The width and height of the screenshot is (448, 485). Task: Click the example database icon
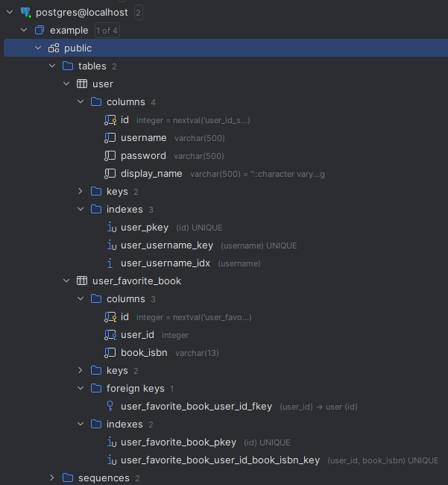coord(40,31)
